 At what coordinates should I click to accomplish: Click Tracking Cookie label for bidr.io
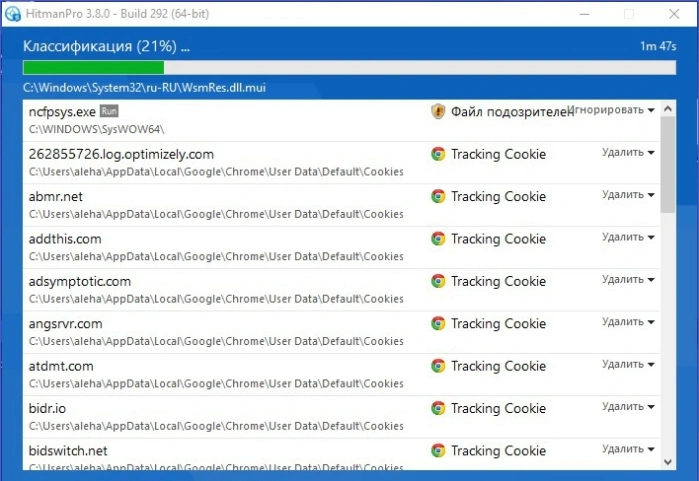(498, 408)
